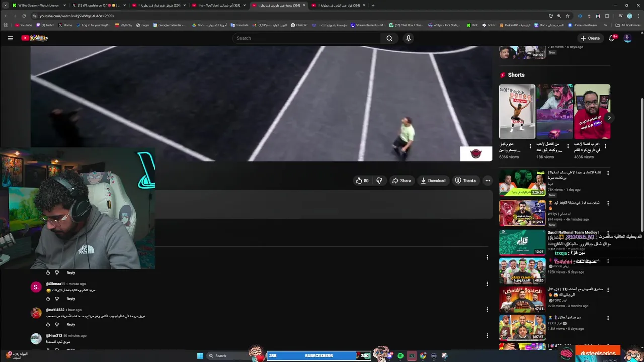Open the 1:07:47 recommended video
Viewport: 644px width, 362px height.
click(x=522, y=328)
